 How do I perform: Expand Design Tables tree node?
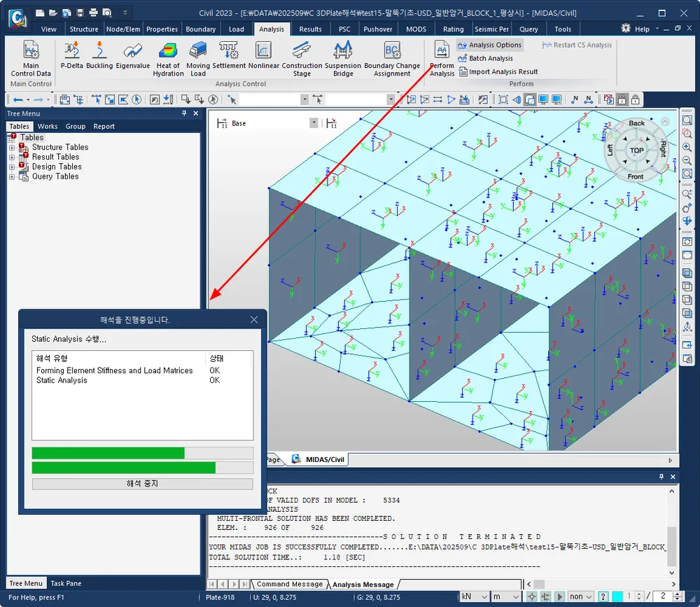(12, 167)
